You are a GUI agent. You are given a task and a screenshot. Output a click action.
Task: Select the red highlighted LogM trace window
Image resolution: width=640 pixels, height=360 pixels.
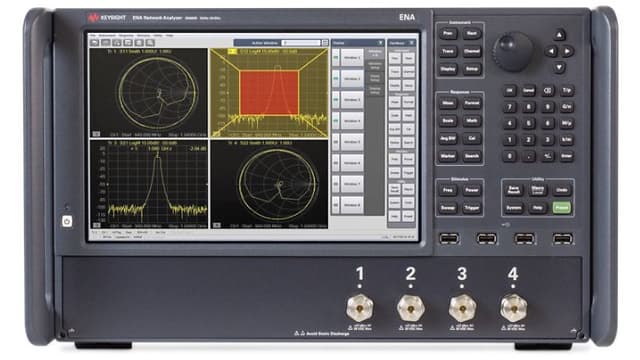(269, 93)
